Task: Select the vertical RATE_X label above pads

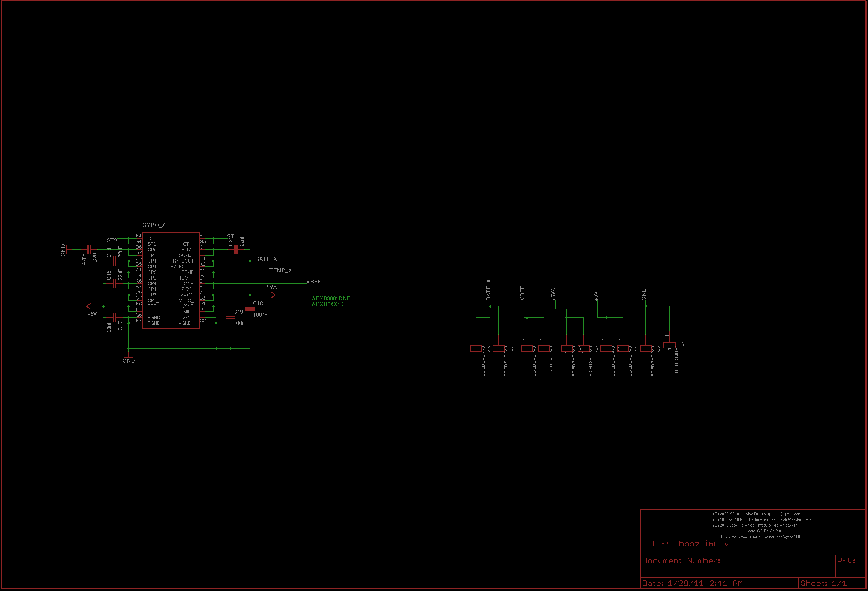Action: click(488, 290)
